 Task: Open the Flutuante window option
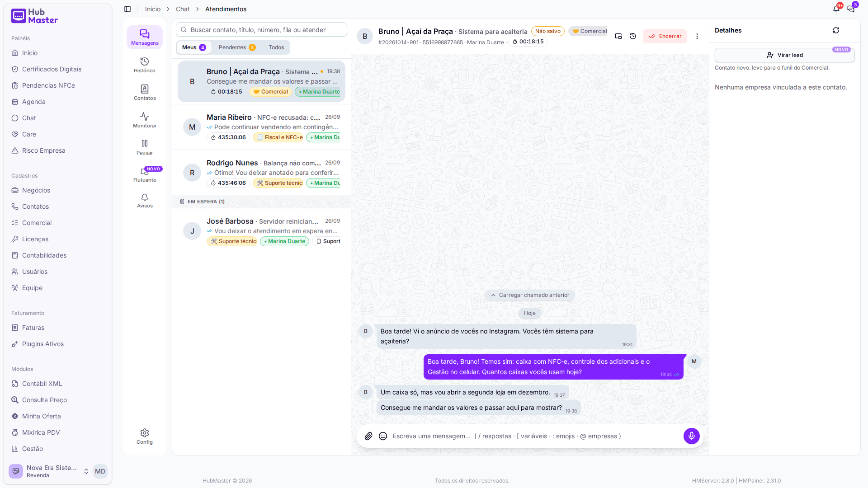click(145, 174)
